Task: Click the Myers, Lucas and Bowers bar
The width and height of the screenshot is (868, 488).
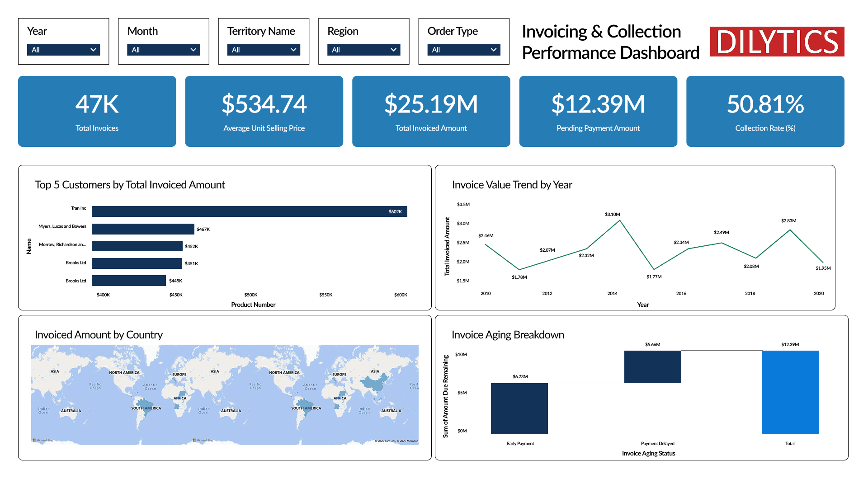Action: pyautogui.click(x=143, y=229)
